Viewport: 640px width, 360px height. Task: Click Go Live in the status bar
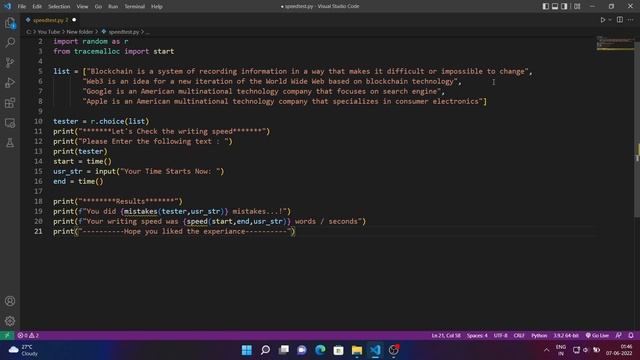(x=597, y=336)
